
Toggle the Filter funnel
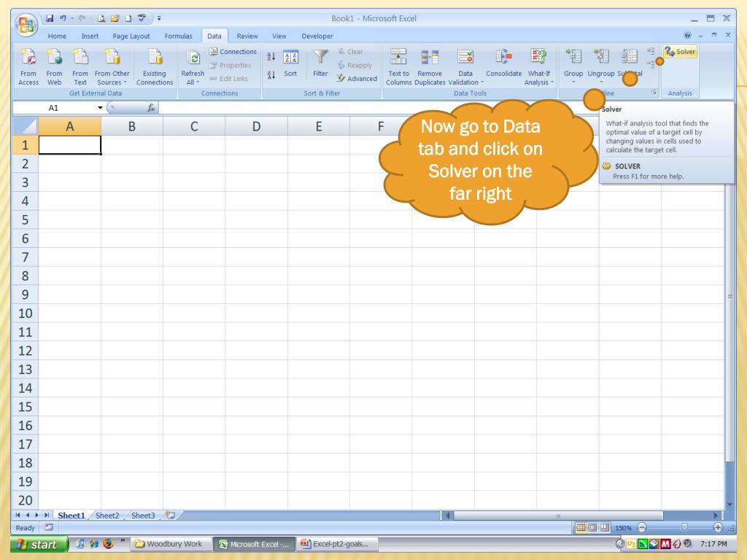pyautogui.click(x=320, y=63)
